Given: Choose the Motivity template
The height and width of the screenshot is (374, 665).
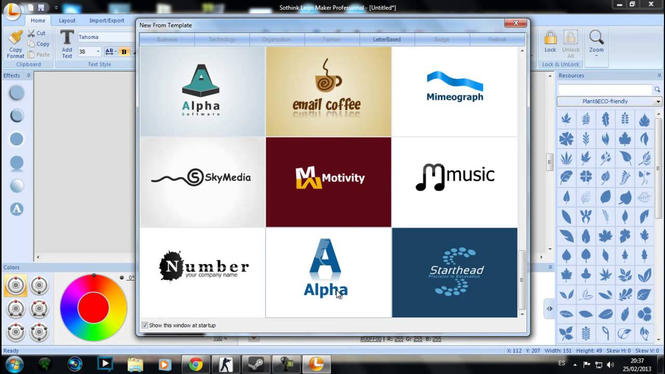Looking at the screenshot, I should click(x=328, y=182).
